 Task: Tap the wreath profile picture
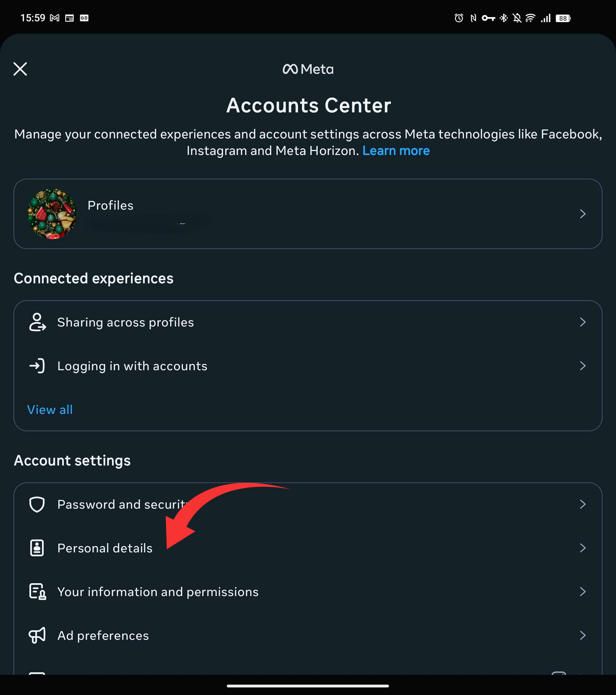pos(52,214)
